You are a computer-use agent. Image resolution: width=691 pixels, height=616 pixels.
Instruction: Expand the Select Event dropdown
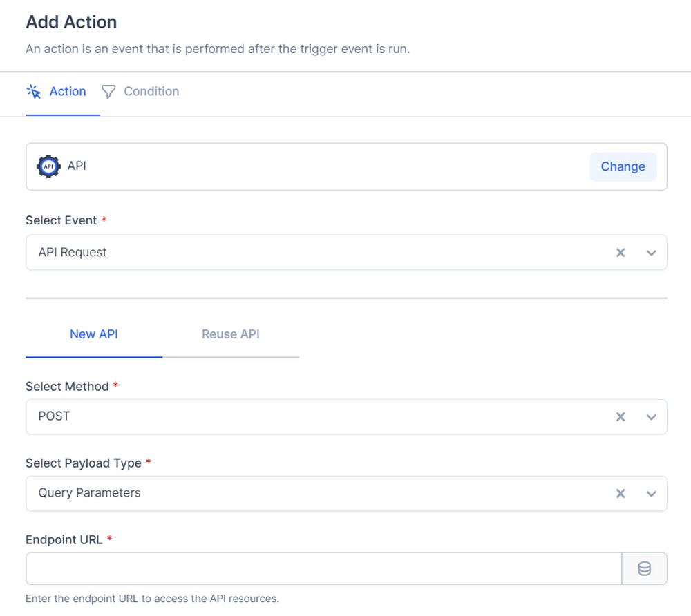pos(650,252)
